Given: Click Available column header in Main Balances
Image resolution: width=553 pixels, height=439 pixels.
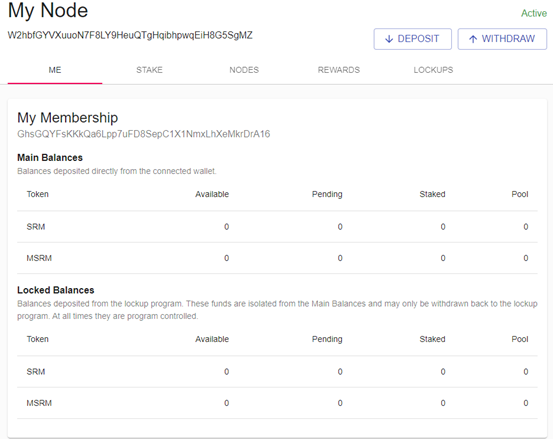Looking at the screenshot, I should pyautogui.click(x=212, y=194).
